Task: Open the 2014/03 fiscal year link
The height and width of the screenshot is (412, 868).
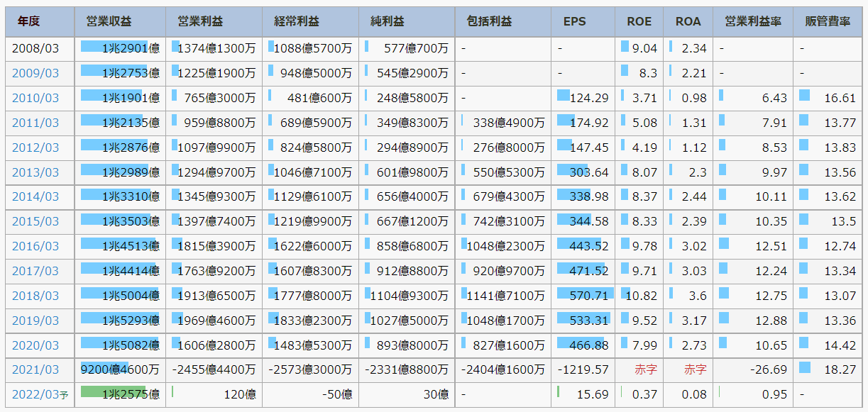Action: coord(35,196)
